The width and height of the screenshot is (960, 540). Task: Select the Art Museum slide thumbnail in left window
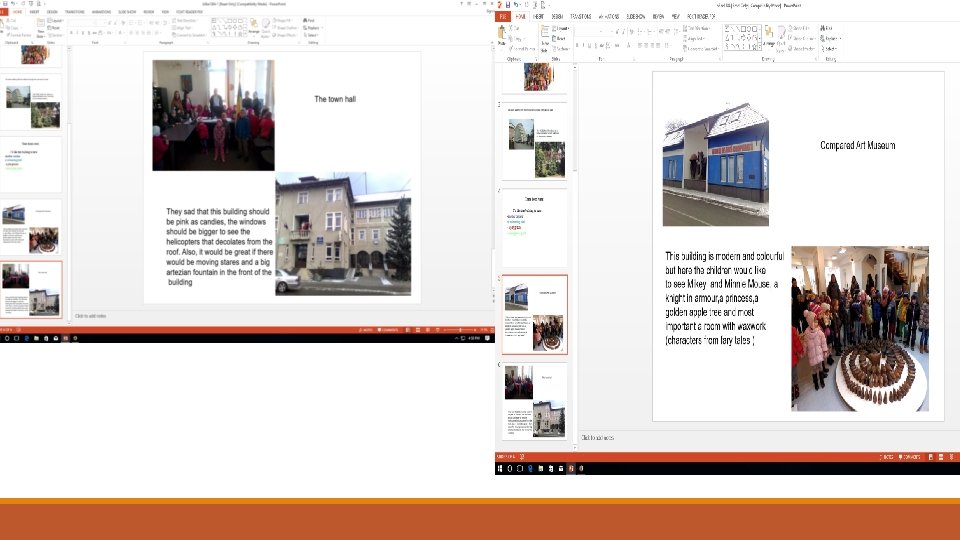[x=31, y=228]
